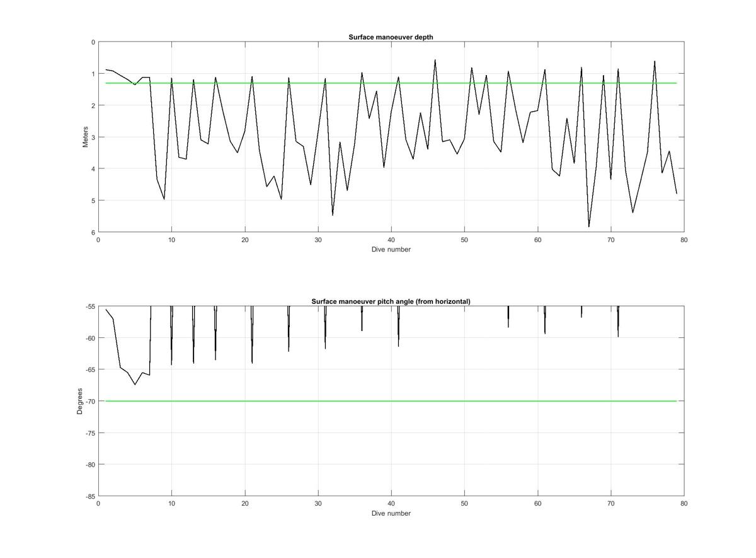Click x-axis tick '30' under the pitch plot
This screenshot has height=558, width=756.
click(318, 504)
